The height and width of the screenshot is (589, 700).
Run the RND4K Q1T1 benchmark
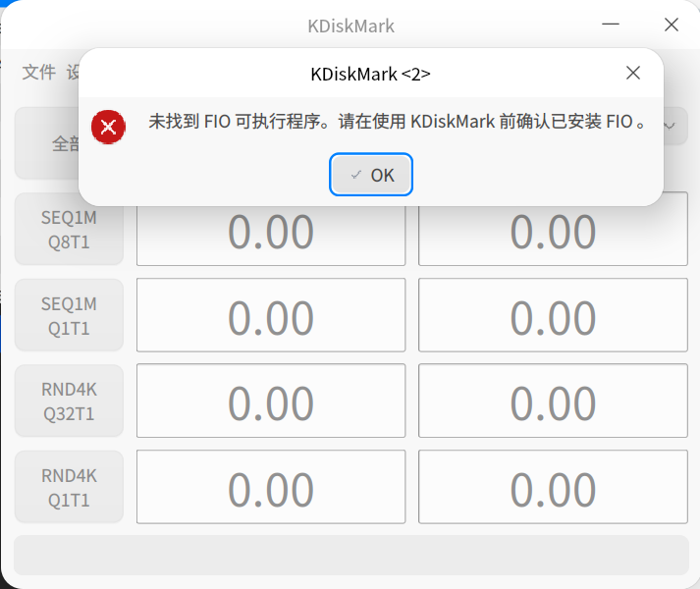(x=69, y=487)
